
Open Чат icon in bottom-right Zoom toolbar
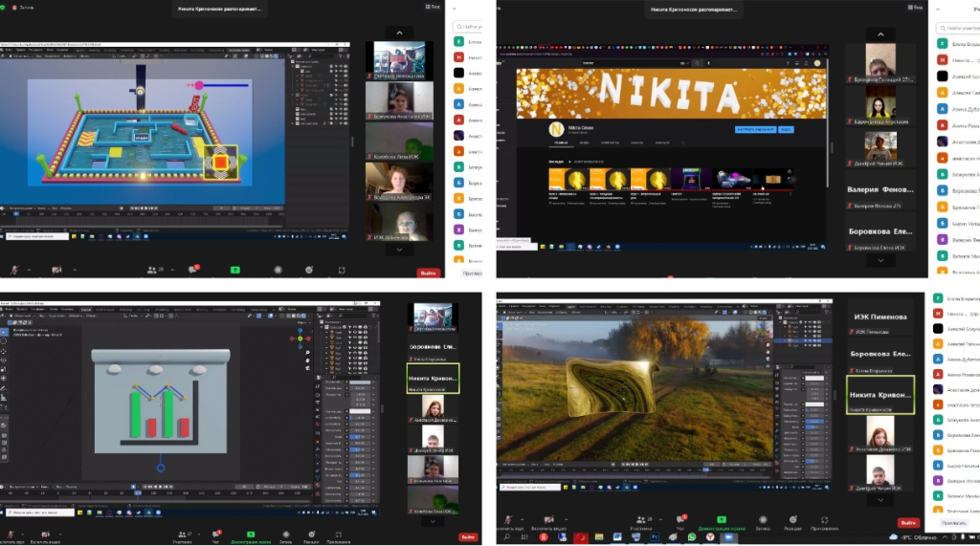(x=680, y=519)
